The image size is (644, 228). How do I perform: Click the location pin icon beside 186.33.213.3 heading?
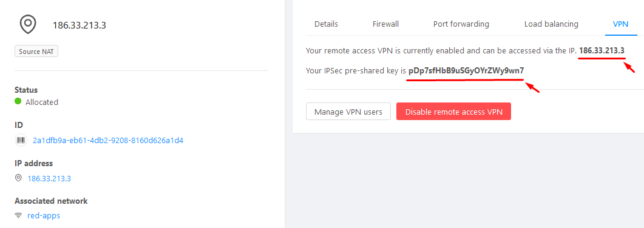tap(29, 25)
